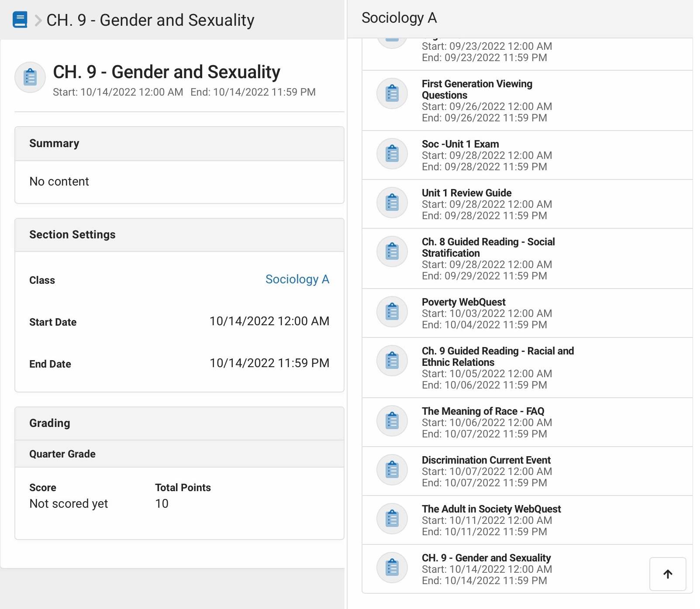The height and width of the screenshot is (609, 700).
Task: Click clipboard icon beside CH. 9 heading
Action: point(30,77)
